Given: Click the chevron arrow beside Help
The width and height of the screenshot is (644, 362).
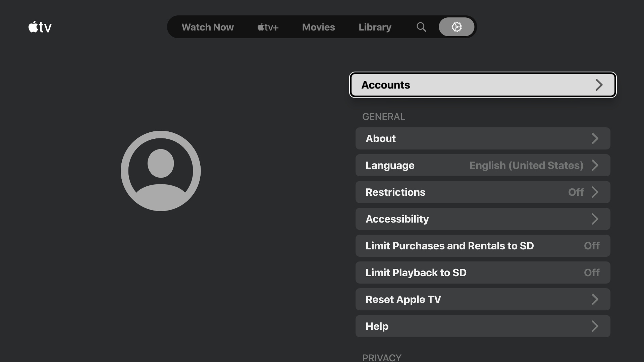Looking at the screenshot, I should 595,326.
